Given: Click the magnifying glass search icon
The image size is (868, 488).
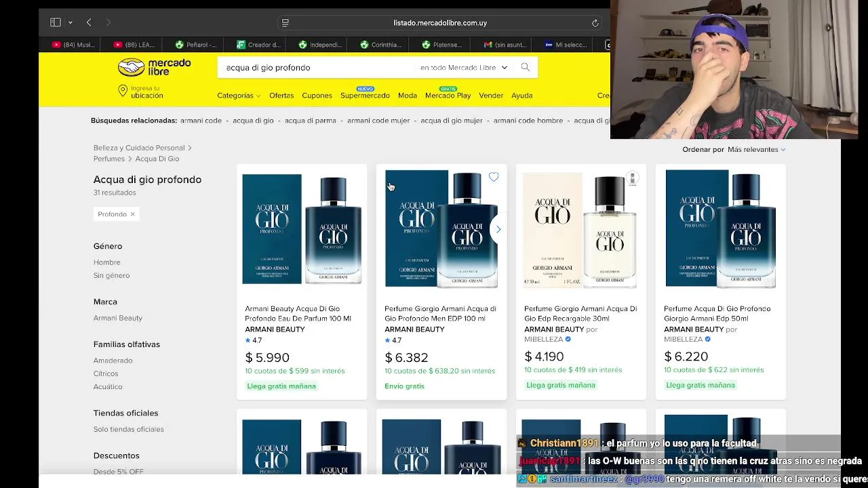Looking at the screenshot, I should coord(525,67).
